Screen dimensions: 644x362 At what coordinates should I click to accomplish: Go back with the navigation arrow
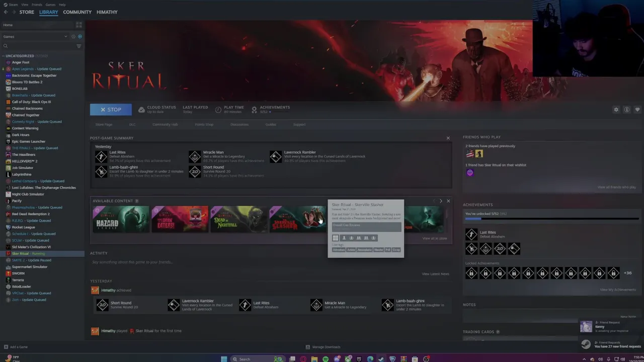click(x=6, y=12)
